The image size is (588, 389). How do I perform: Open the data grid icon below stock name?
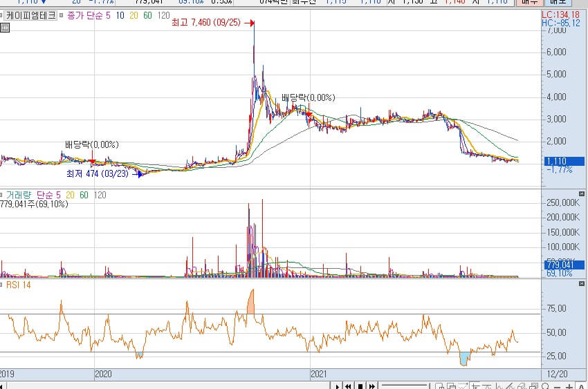pos(5,28)
